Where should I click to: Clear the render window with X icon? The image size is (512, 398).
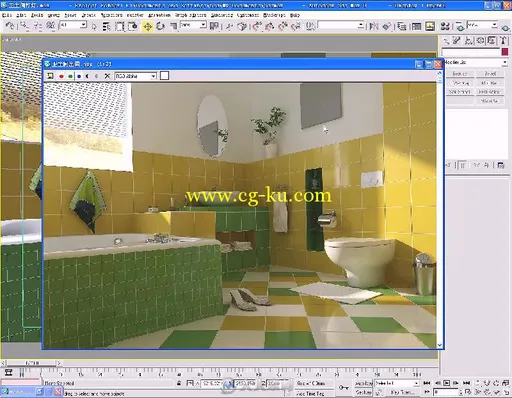tap(107, 76)
